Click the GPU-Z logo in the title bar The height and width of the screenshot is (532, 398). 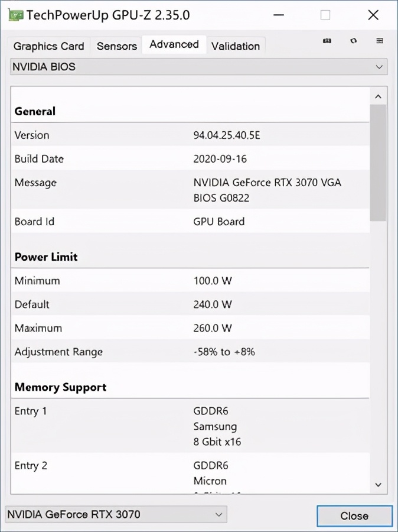click(15, 15)
